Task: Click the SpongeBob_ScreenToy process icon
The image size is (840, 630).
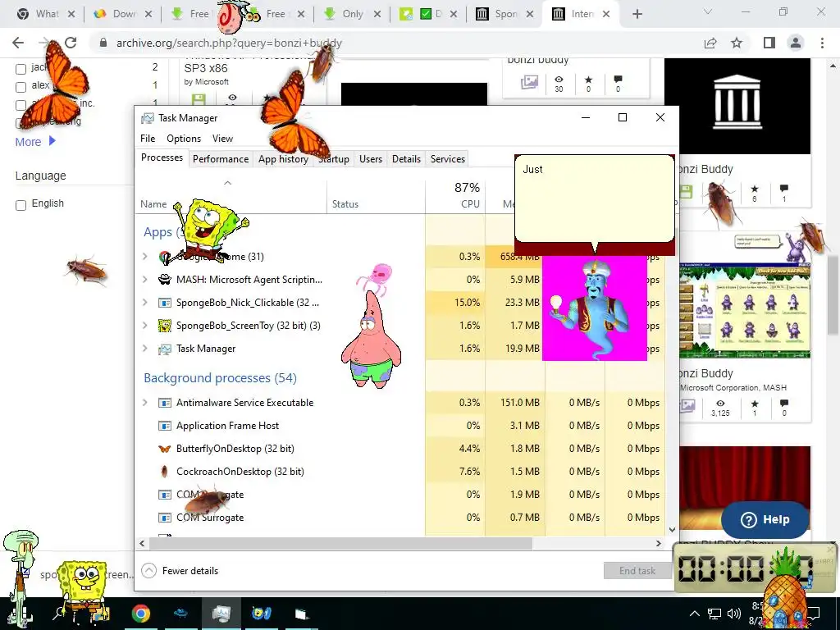Action: [164, 326]
